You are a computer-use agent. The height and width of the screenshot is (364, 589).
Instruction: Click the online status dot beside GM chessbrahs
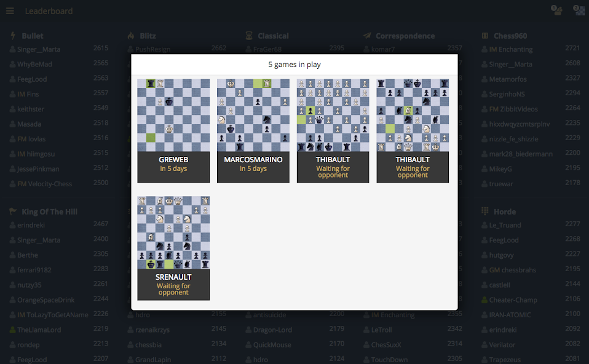[x=485, y=269]
